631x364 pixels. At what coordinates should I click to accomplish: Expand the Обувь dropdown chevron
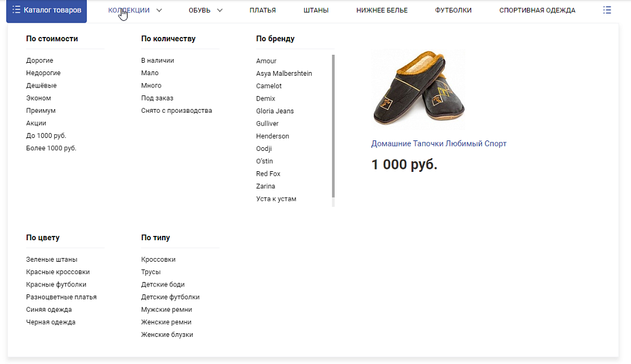pos(220,10)
